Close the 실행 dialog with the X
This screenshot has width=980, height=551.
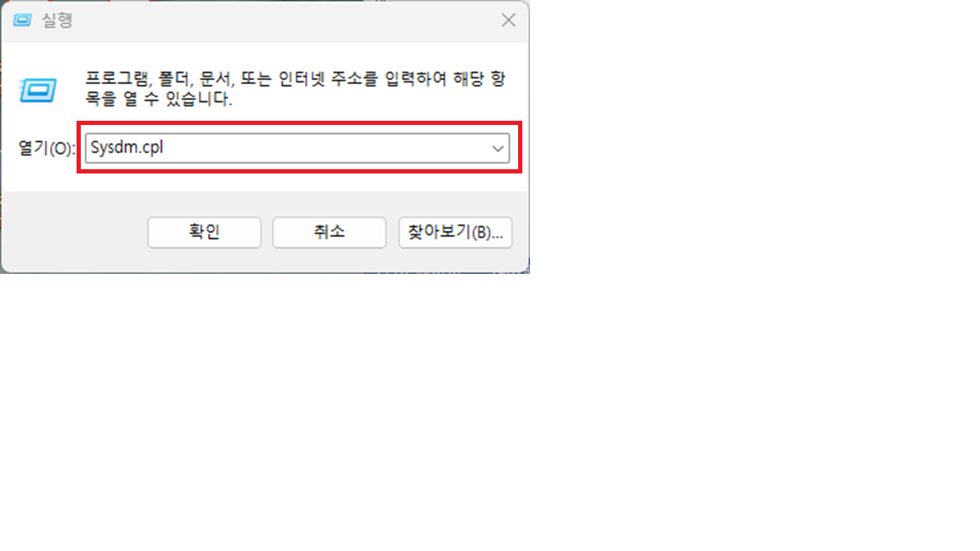(x=508, y=20)
